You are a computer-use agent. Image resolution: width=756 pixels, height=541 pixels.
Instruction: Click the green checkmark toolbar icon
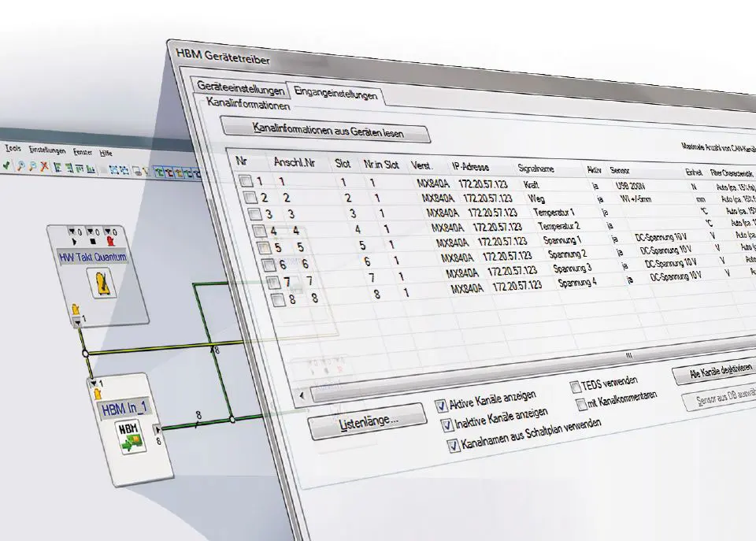pyautogui.click(x=6, y=165)
